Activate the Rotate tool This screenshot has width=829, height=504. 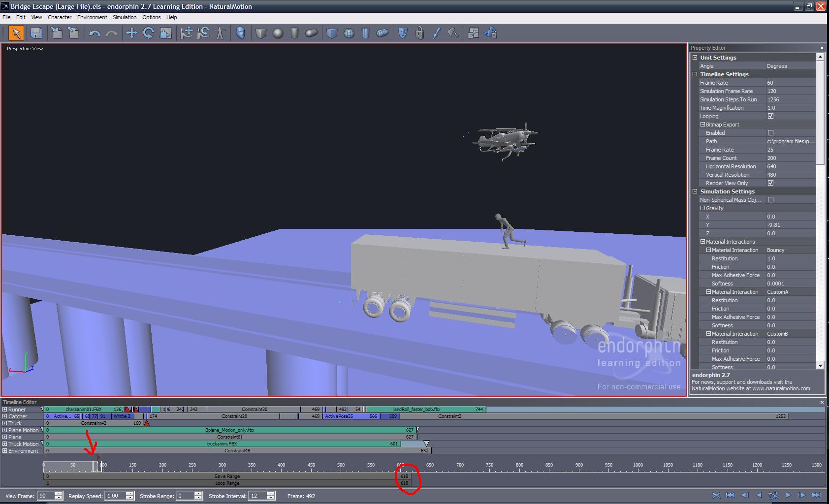pos(148,33)
